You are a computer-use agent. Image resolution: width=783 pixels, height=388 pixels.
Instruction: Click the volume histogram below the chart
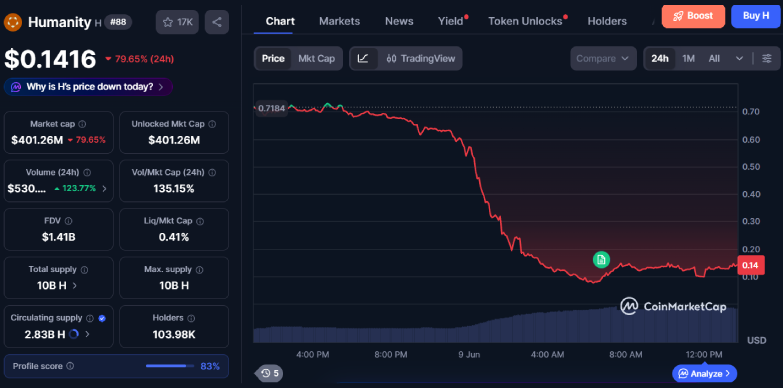pyautogui.click(x=495, y=326)
